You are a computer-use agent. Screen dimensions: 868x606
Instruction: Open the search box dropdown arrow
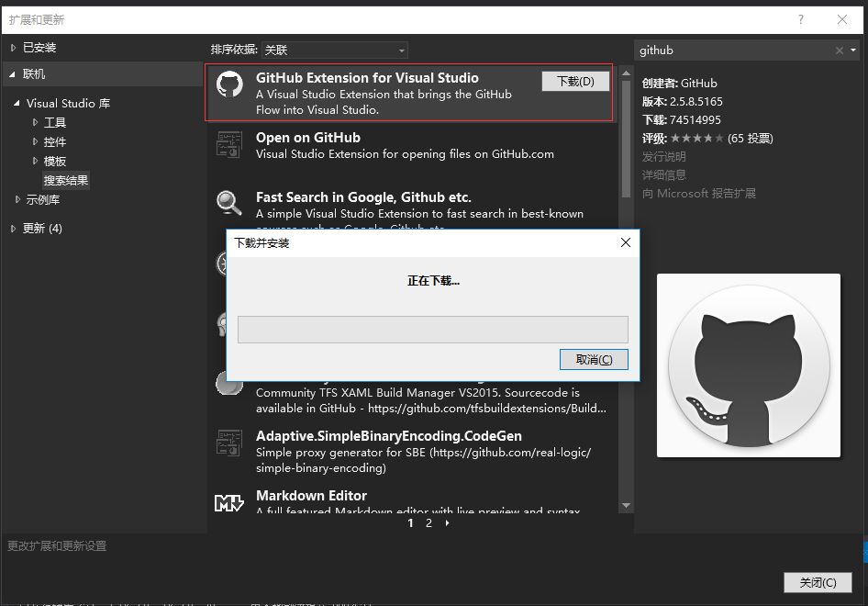click(x=853, y=50)
